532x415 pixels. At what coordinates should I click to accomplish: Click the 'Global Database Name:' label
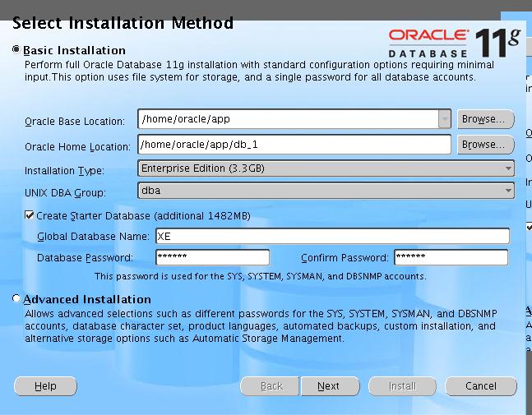93,237
